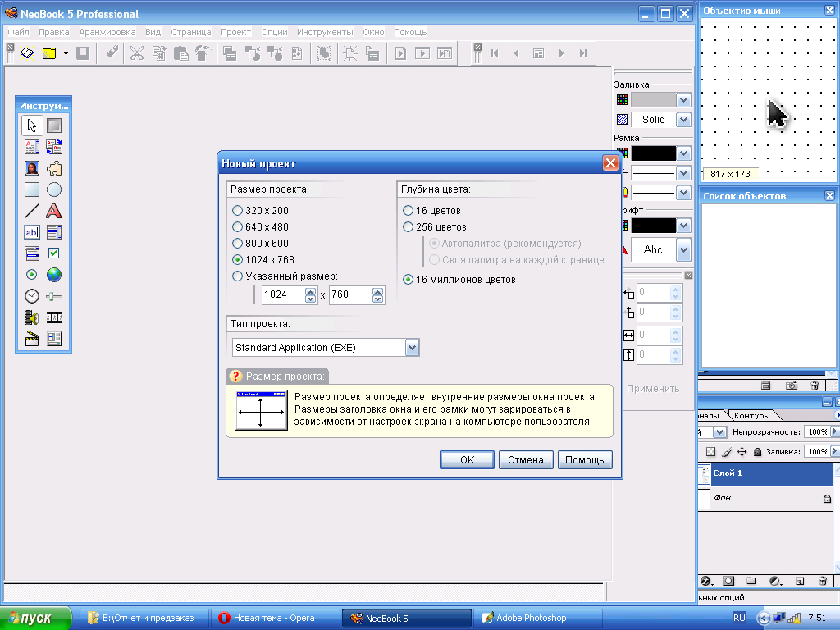Open the Abc font style dropdown
This screenshot has width=840, height=630.
[683, 249]
